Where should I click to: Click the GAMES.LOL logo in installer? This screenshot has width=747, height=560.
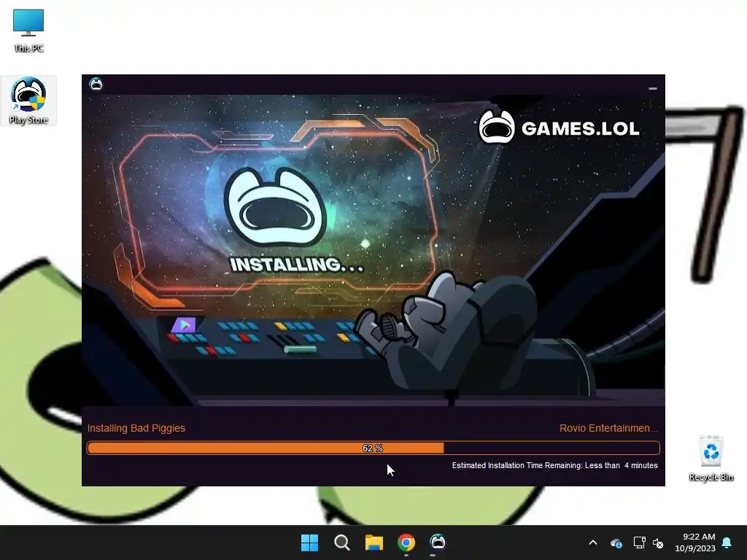coord(559,127)
